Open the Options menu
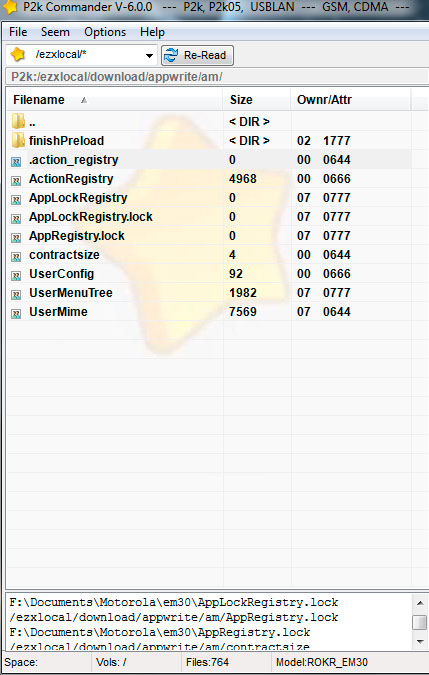Image resolution: width=429 pixels, height=675 pixels. click(x=105, y=32)
